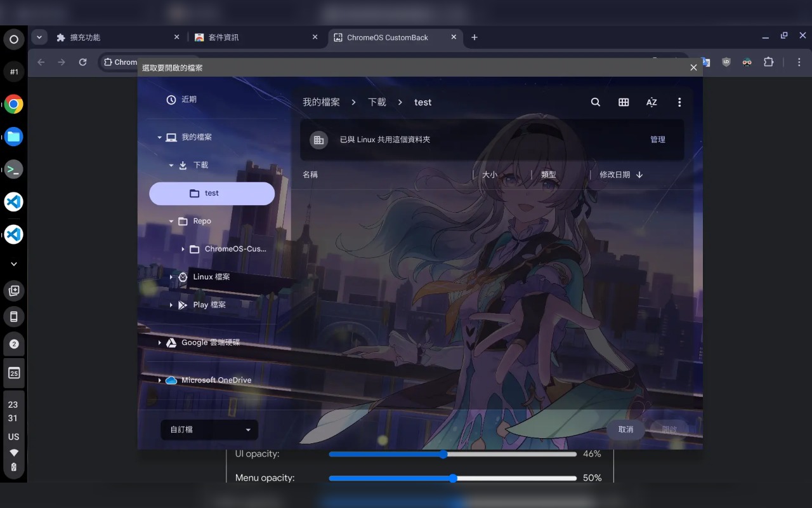This screenshot has width=812, height=508.
Task: Toggle the date sort direction arrow
Action: 639,175
